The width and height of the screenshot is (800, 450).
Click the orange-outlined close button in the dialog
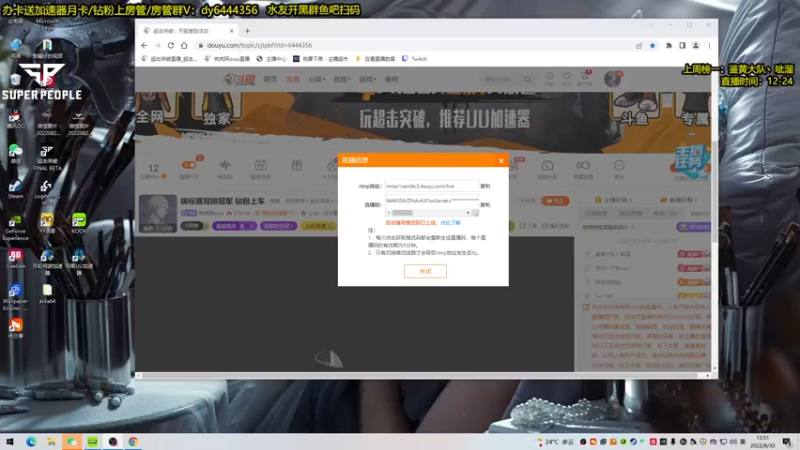click(425, 271)
